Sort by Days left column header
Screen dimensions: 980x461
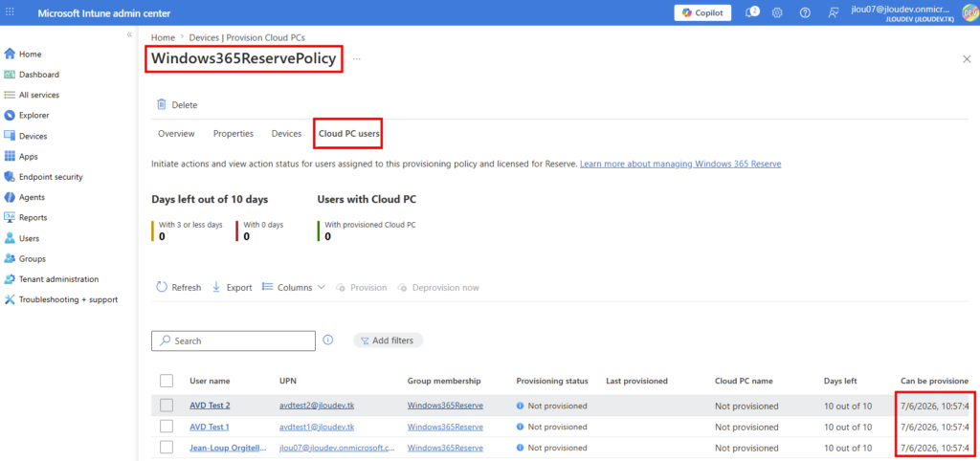click(840, 381)
